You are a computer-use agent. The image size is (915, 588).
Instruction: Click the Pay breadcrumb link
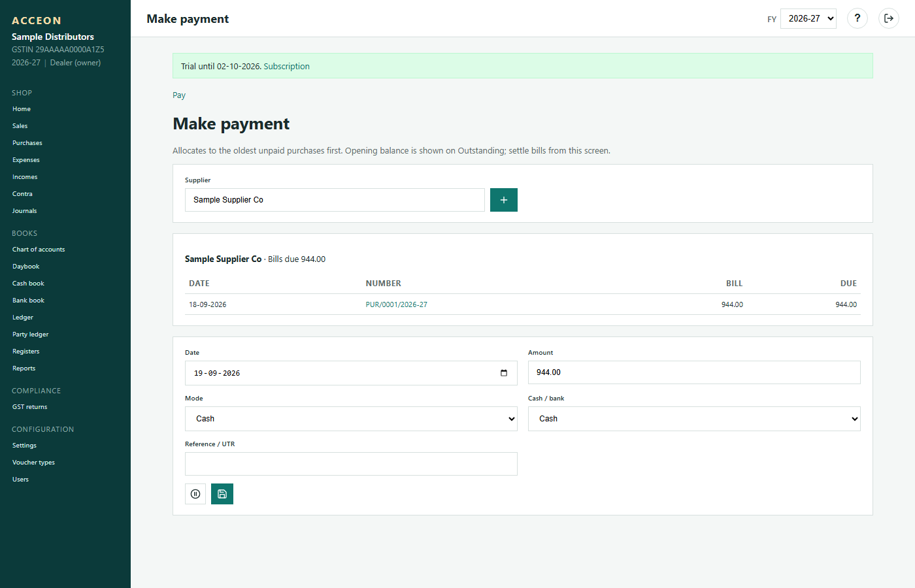(x=179, y=95)
